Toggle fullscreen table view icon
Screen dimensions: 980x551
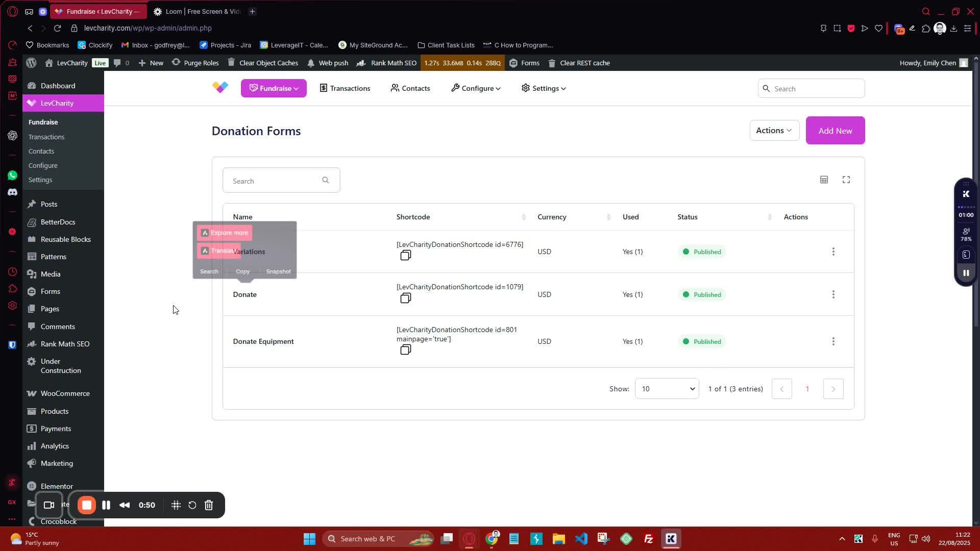[x=846, y=180]
